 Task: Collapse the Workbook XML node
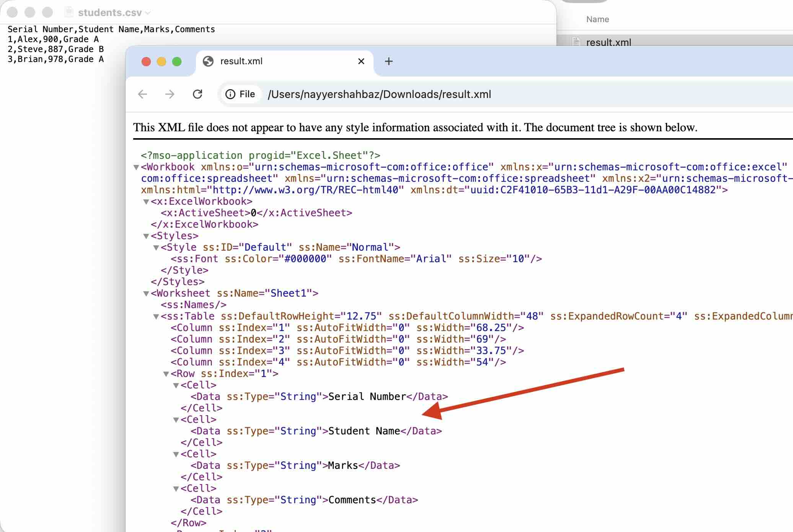(136, 167)
